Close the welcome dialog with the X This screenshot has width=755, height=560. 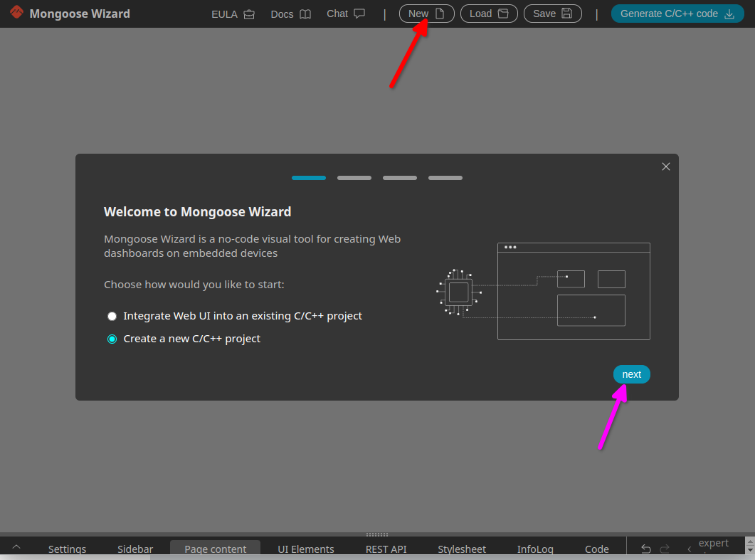coord(666,167)
